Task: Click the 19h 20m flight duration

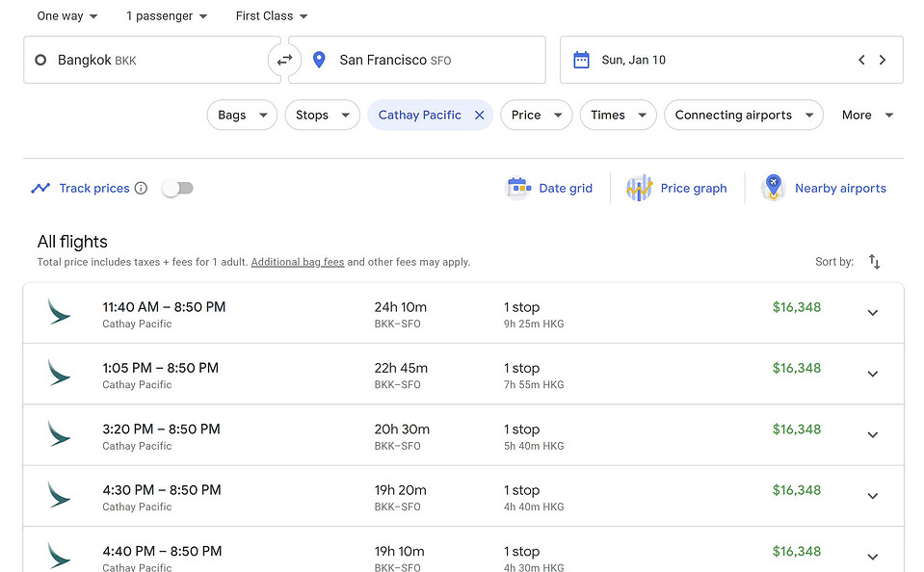Action: click(401, 490)
